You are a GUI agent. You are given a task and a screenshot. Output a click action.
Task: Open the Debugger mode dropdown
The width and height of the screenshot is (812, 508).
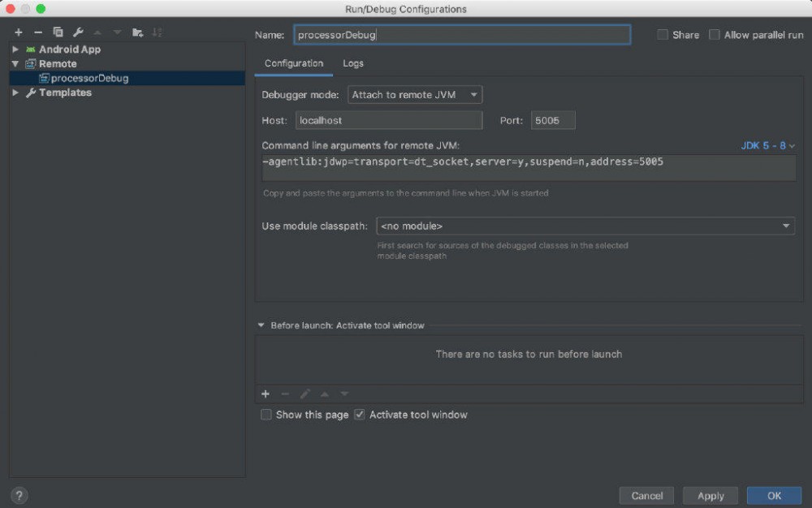tap(415, 95)
